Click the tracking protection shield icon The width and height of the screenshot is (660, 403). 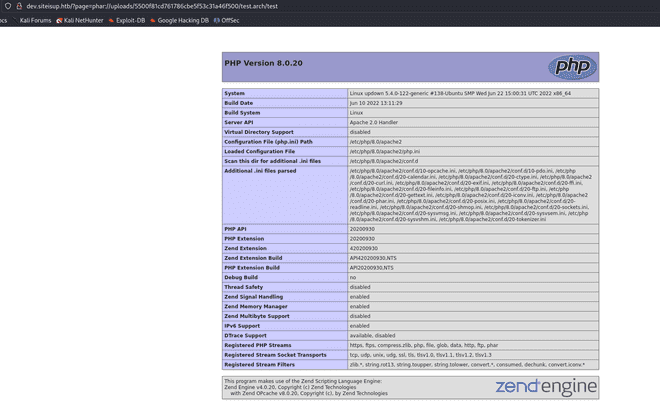pos(5,6)
